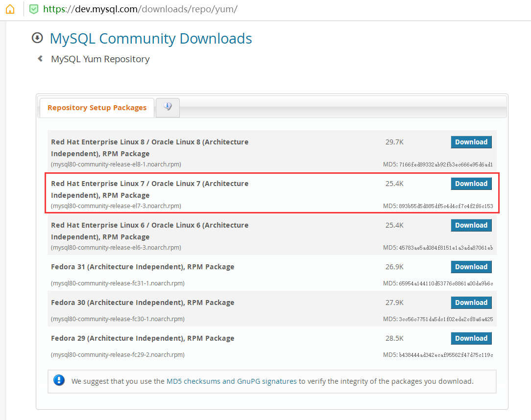Download the Red Hat Enterprise Linux 7 package

tap(471, 184)
